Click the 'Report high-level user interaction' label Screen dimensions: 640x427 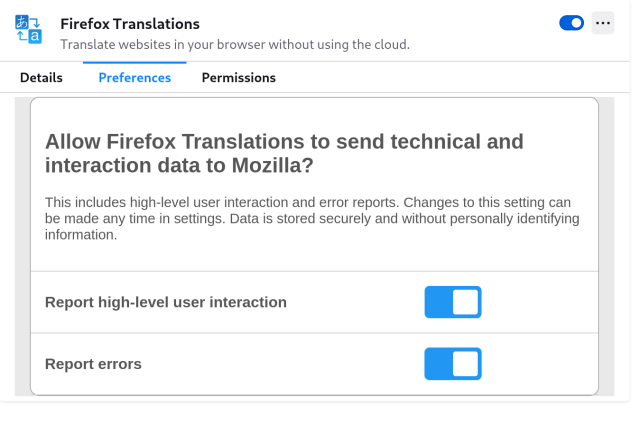point(166,302)
